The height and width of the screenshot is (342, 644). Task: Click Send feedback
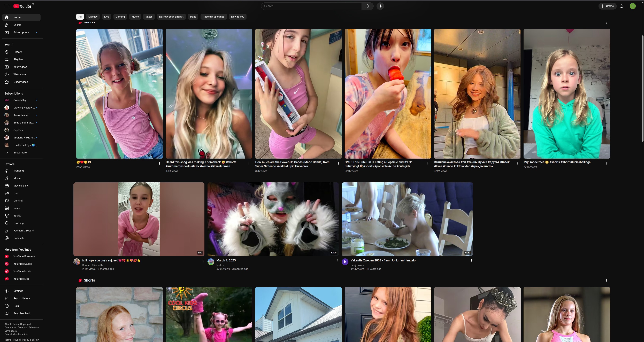21,313
